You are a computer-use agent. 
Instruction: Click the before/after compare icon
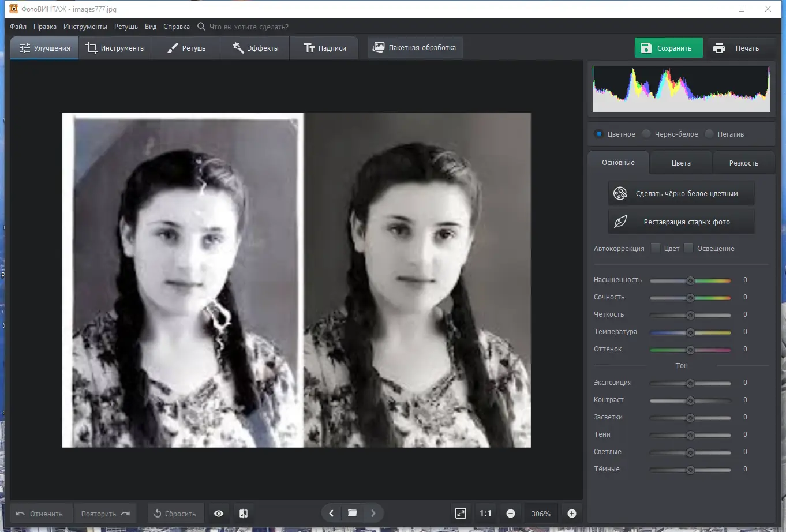(x=244, y=514)
